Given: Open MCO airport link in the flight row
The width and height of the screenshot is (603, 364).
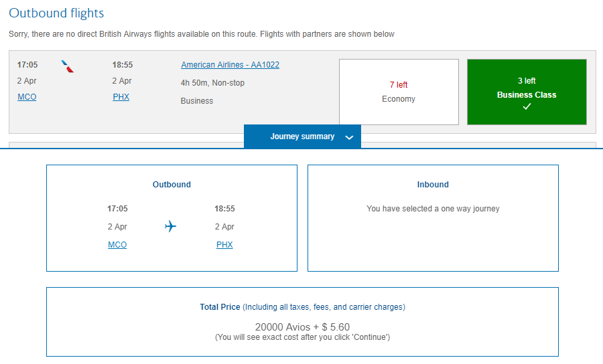Looking at the screenshot, I should (27, 97).
